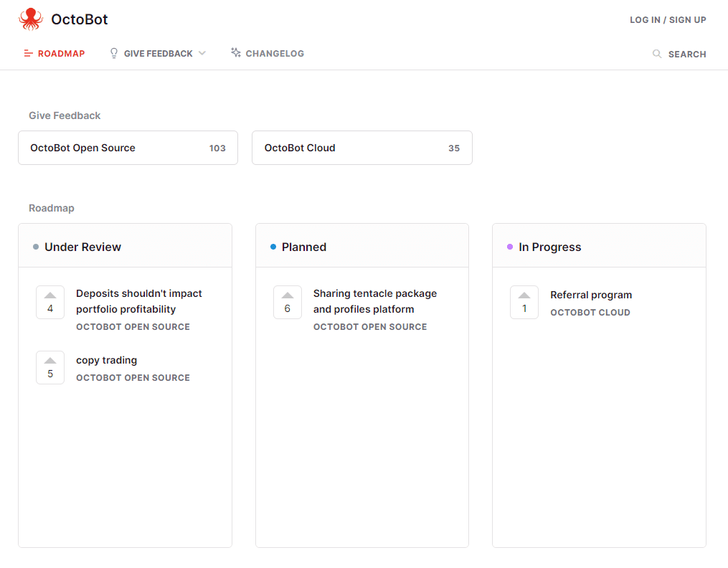Viewport: 728px width, 568px height.
Task: Click the Search label
Action: (x=687, y=55)
